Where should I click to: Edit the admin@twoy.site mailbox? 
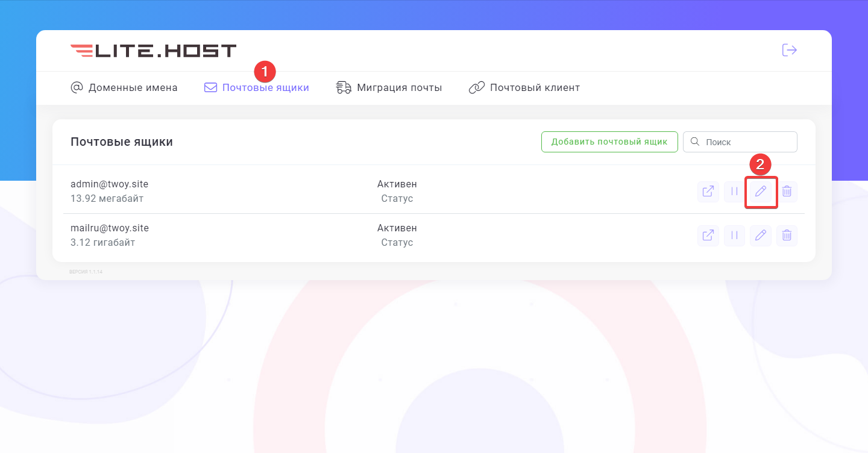click(761, 192)
